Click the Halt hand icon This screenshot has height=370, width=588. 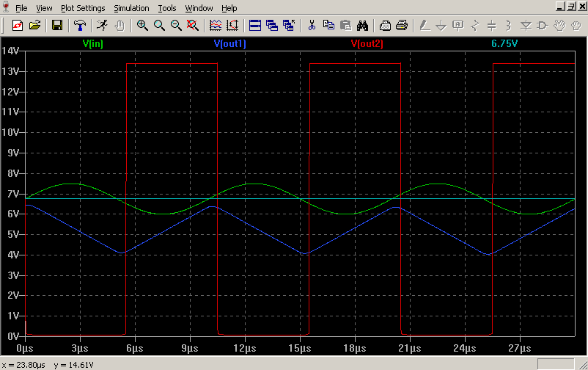tap(120, 26)
